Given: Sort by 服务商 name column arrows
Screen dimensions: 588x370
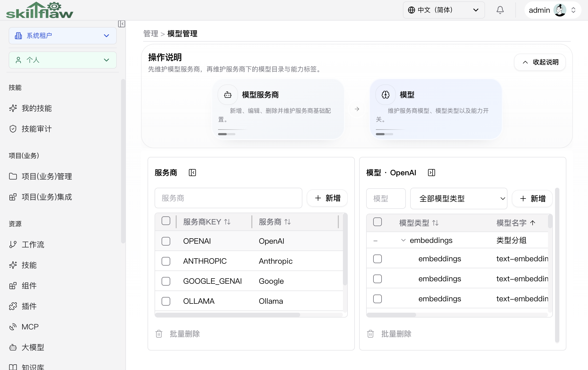Looking at the screenshot, I should tap(288, 222).
